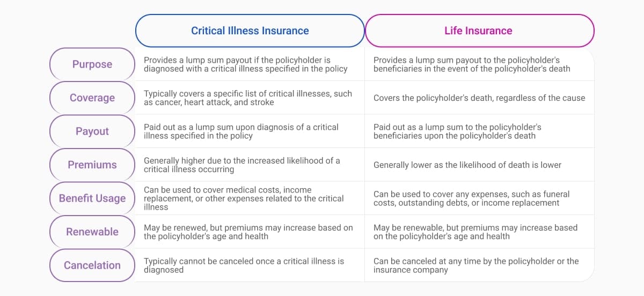Click the Critical Illness Insurance column header
Image resolution: width=644 pixels, height=296 pixels.
[250, 31]
